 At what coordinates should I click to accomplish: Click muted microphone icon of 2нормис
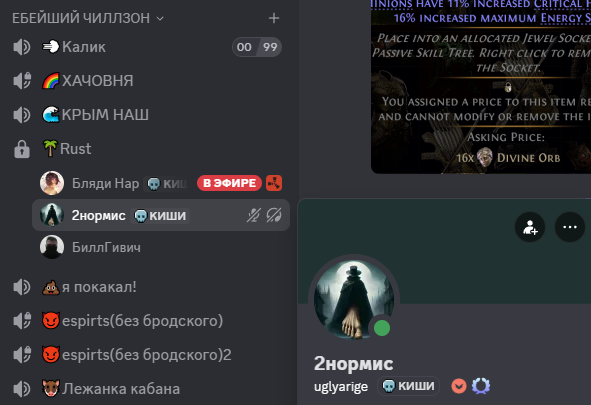(x=254, y=215)
